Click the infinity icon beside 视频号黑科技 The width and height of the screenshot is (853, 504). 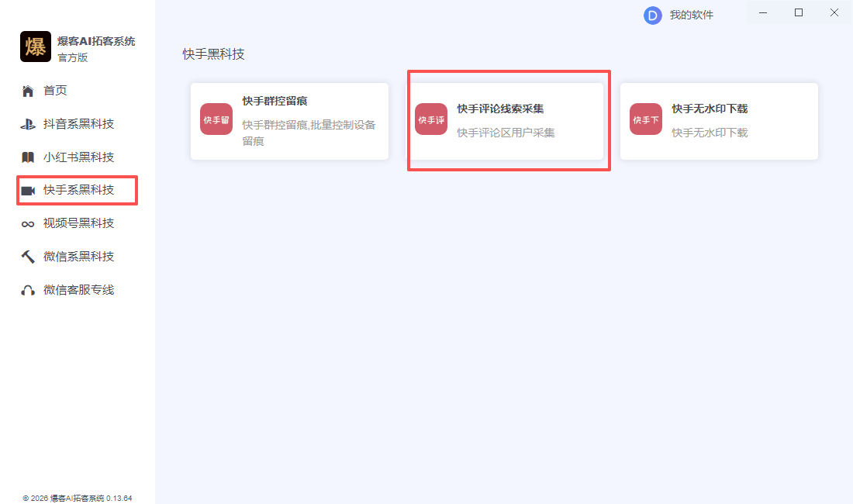(x=28, y=224)
